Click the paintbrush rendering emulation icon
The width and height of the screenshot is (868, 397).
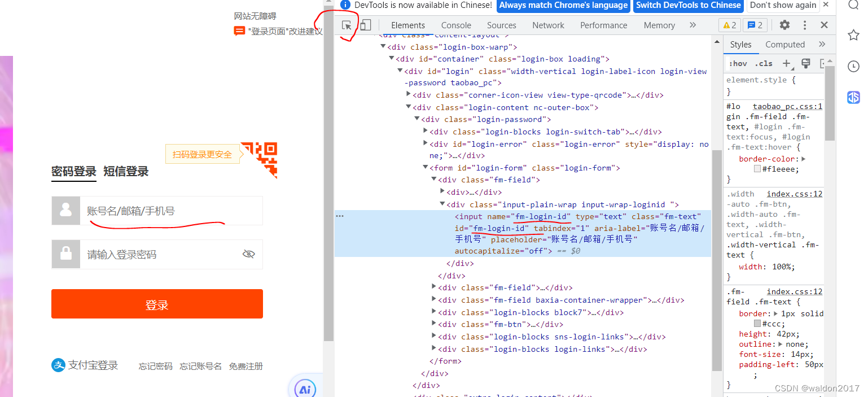click(x=806, y=63)
